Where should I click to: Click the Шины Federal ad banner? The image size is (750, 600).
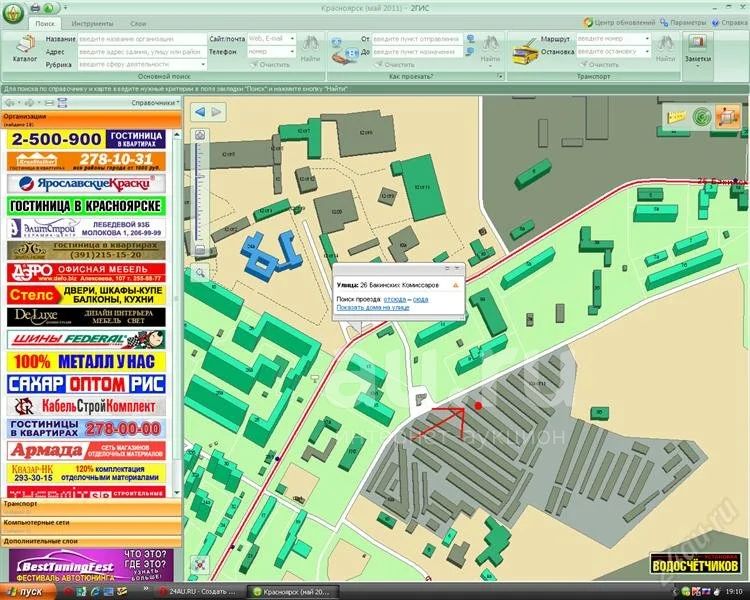[x=86, y=339]
